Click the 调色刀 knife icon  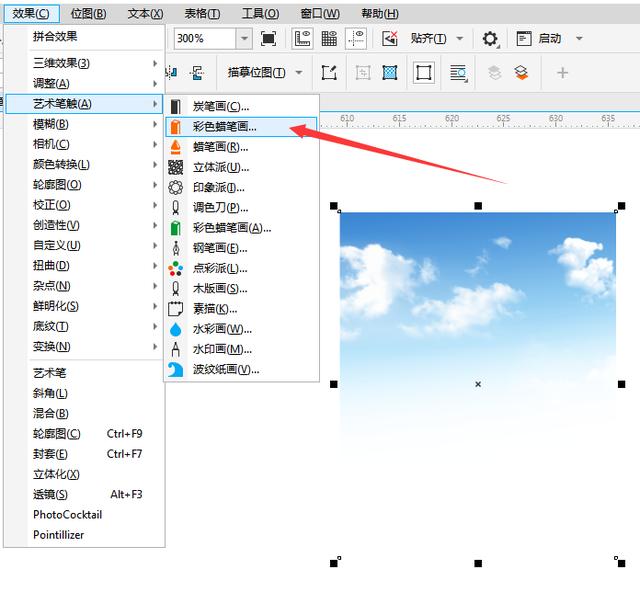(x=176, y=208)
